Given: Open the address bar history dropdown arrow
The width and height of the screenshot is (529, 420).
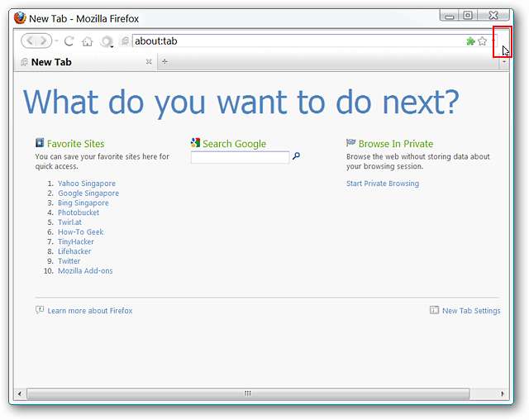Looking at the screenshot, I should (493, 41).
